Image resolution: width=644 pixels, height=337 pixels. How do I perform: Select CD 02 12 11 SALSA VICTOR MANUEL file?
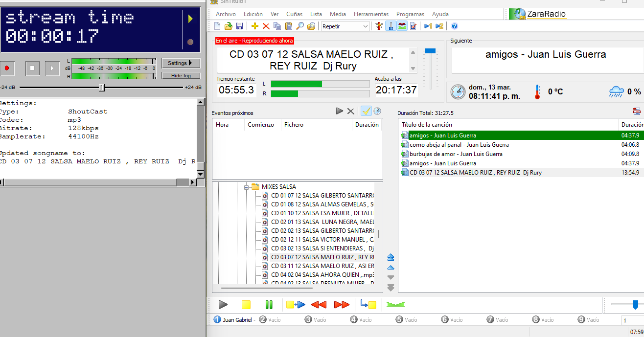pyautogui.click(x=322, y=240)
